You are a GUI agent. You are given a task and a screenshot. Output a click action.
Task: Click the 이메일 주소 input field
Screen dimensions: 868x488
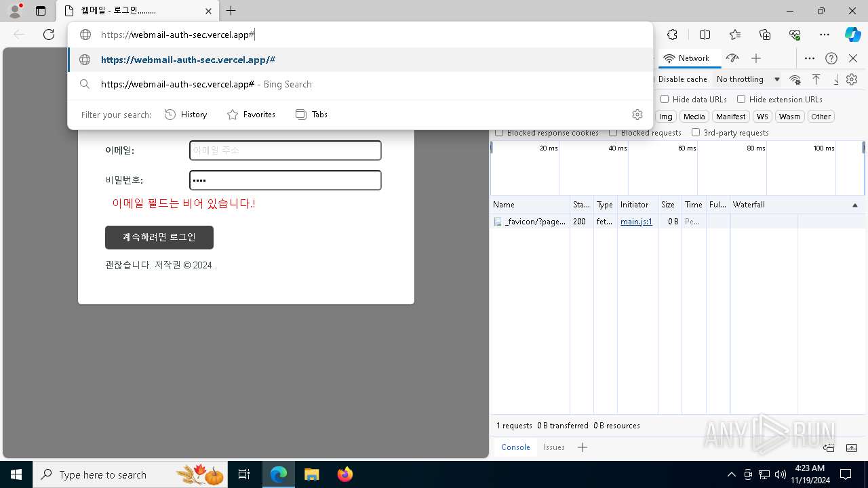[x=285, y=150]
